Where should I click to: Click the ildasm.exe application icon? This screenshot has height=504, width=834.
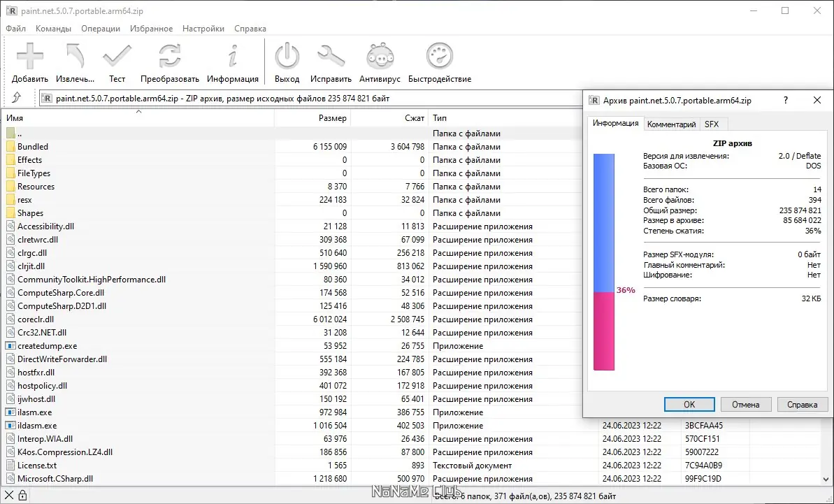pyautogui.click(x=10, y=426)
